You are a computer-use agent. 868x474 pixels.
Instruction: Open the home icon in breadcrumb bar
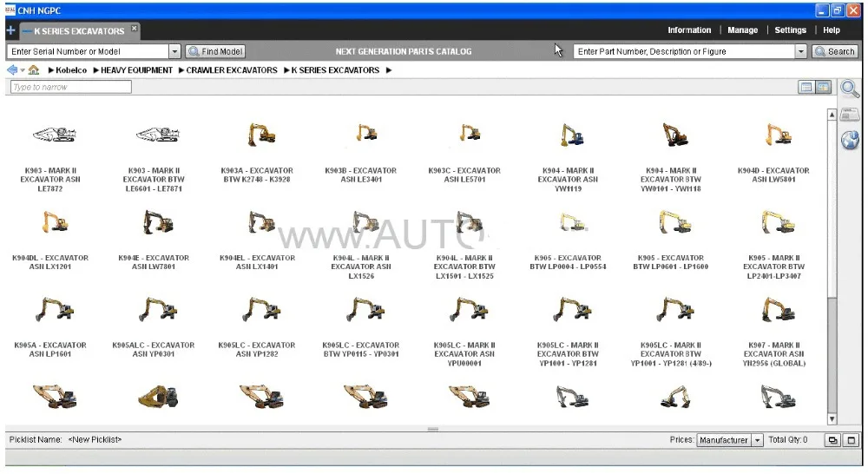pos(34,69)
